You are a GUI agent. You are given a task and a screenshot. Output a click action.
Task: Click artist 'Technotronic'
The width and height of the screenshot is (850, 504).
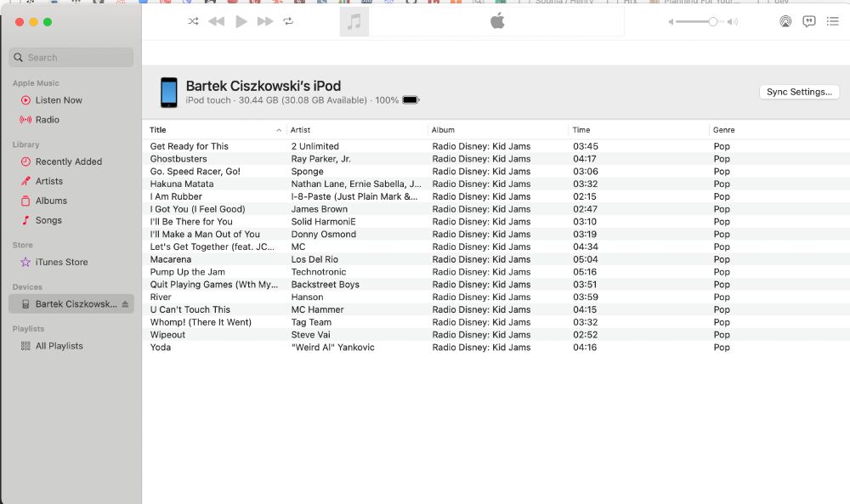319,272
